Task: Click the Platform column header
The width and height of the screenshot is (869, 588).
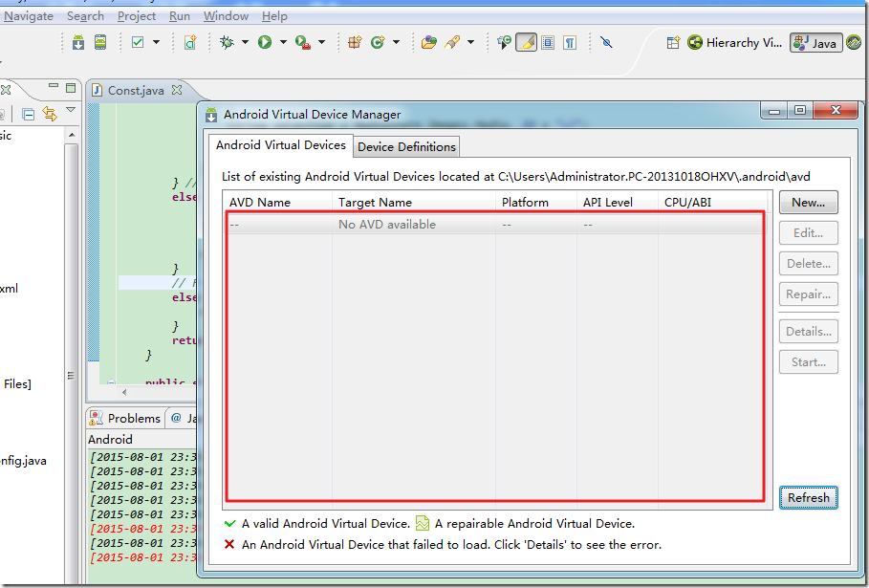Action: (536, 203)
